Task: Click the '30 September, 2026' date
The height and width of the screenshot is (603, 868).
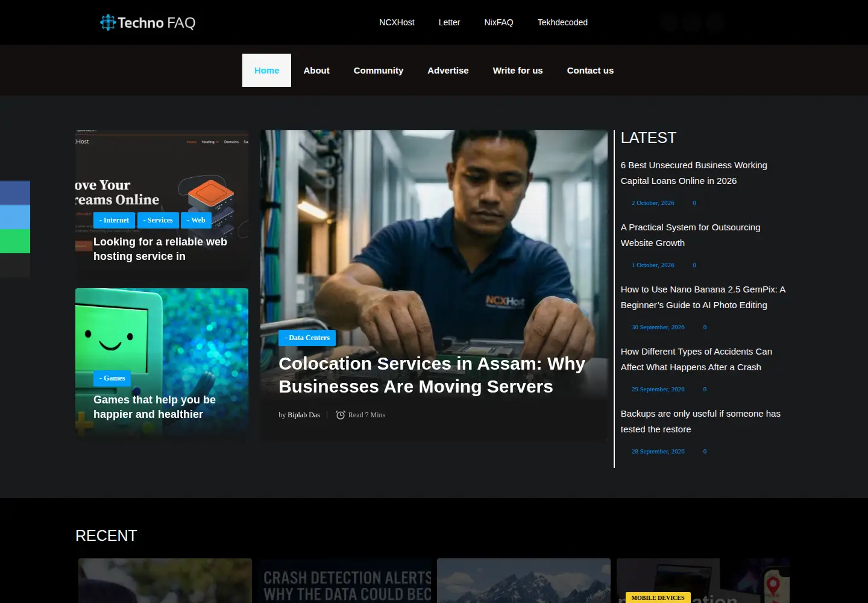Action: coord(658,327)
